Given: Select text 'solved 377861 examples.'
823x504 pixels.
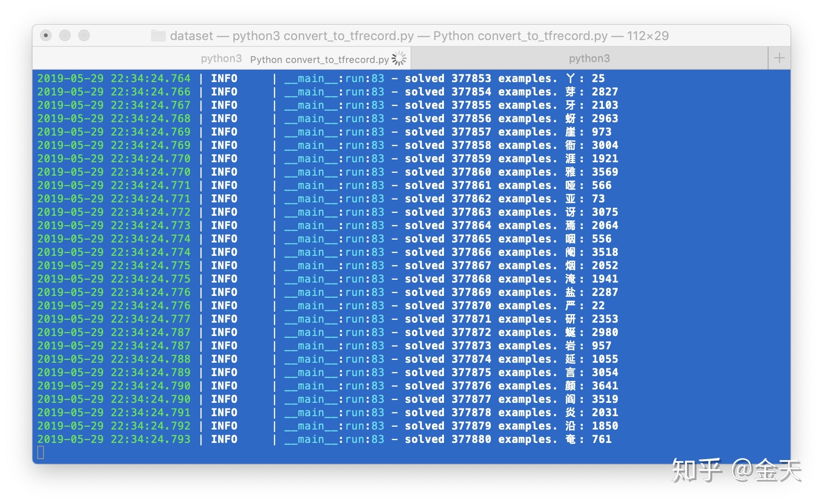Looking at the screenshot, I should pos(481,185).
